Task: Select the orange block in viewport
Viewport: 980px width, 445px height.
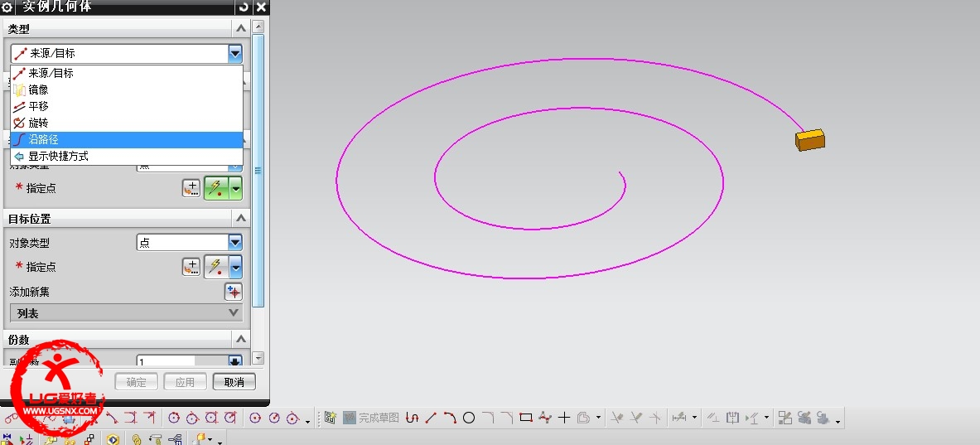Action: tap(810, 140)
